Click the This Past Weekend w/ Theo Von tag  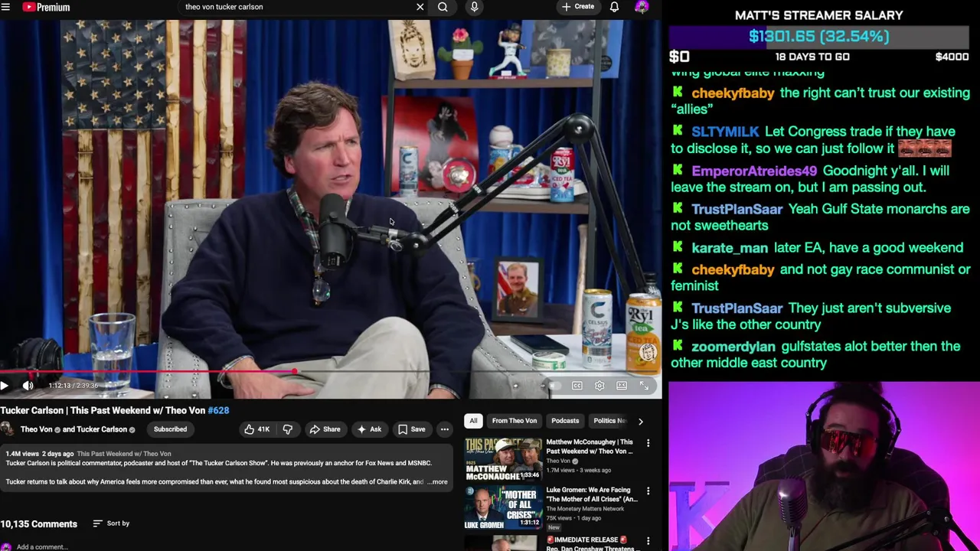[x=124, y=454]
